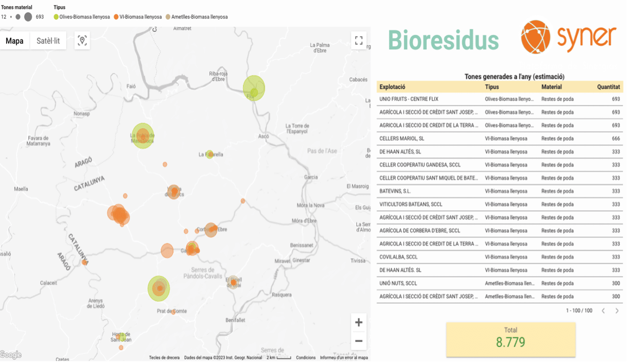Click the Google logo on map
The width and height of the screenshot is (629, 364).
[x=11, y=355]
